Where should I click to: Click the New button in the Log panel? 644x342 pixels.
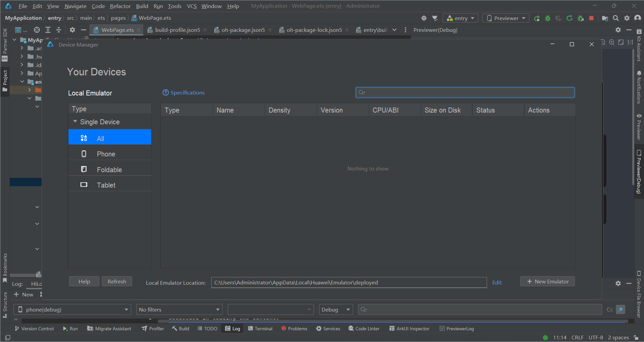click(x=23, y=294)
